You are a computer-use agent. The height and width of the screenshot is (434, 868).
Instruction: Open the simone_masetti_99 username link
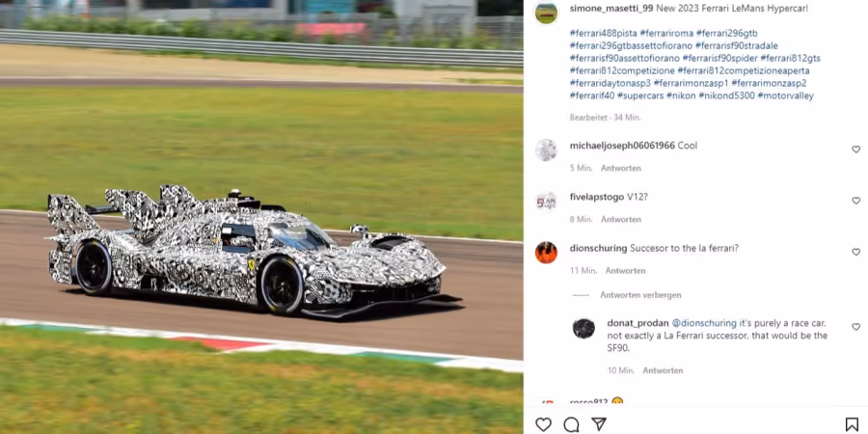[611, 8]
